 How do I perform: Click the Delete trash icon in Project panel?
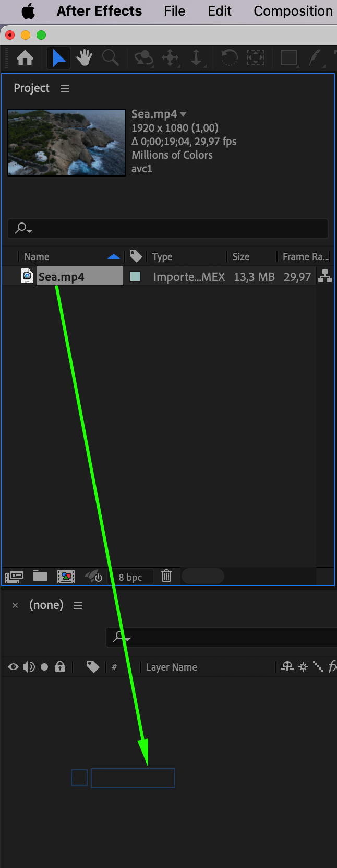click(166, 576)
